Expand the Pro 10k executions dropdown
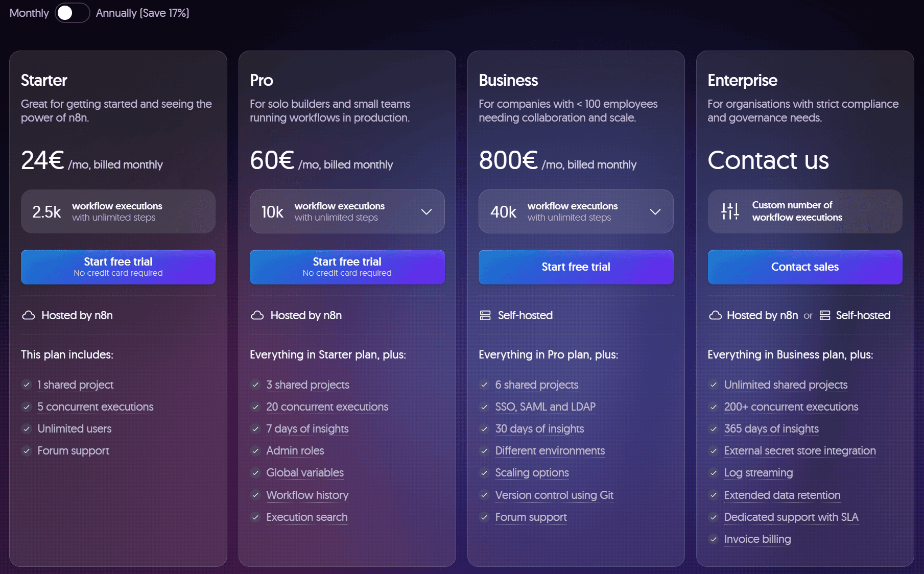 [426, 211]
